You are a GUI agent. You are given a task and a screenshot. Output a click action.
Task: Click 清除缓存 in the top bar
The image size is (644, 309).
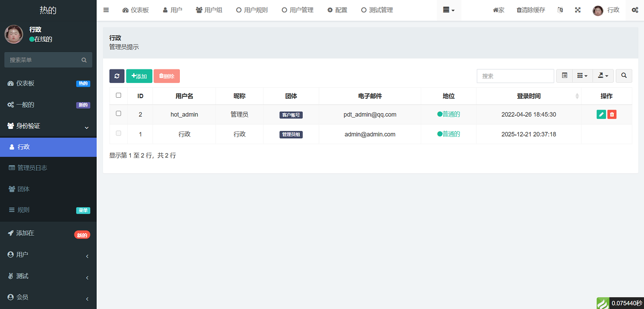[531, 10]
